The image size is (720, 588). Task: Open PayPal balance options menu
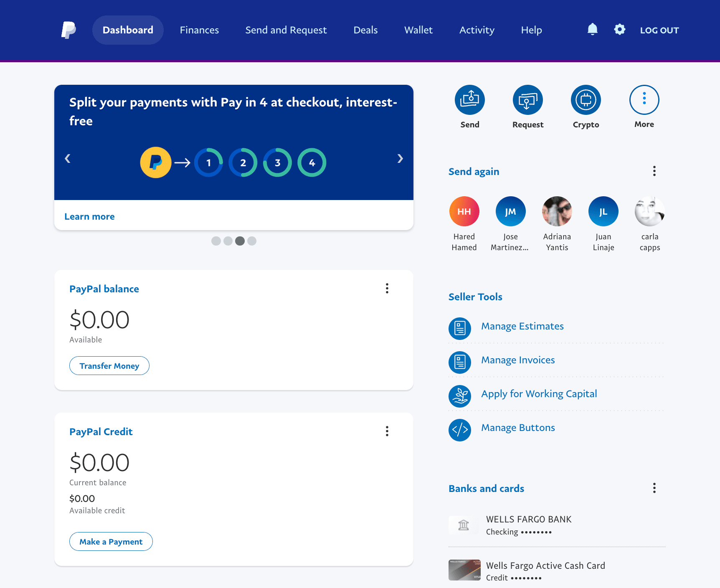[387, 288]
